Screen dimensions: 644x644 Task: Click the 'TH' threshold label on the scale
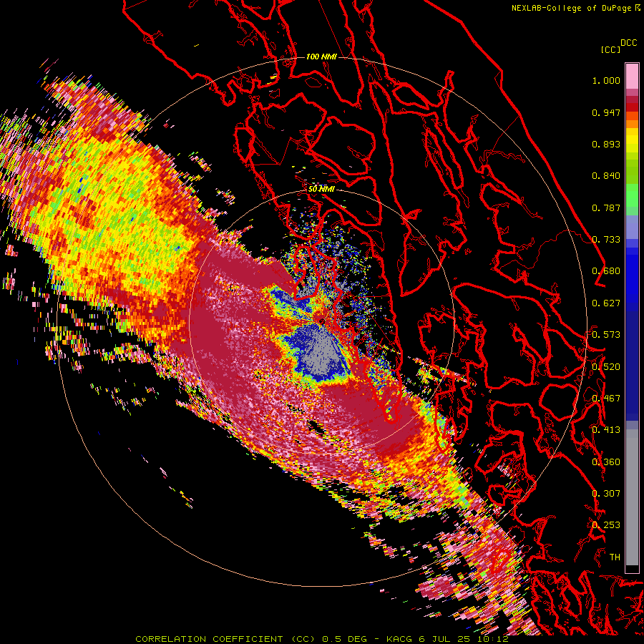[615, 557]
